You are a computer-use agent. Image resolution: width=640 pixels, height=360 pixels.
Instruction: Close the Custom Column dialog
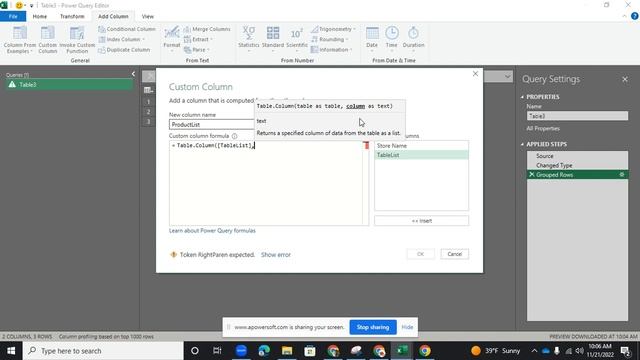[x=475, y=74]
